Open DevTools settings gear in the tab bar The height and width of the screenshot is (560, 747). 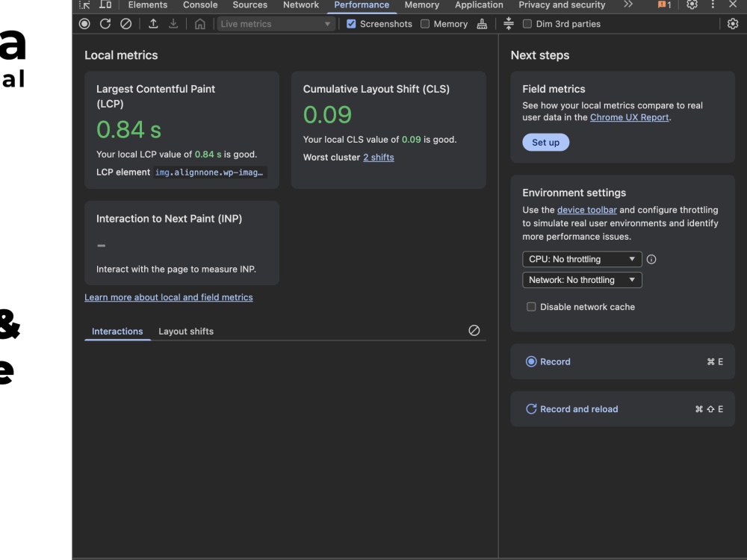point(692,4)
